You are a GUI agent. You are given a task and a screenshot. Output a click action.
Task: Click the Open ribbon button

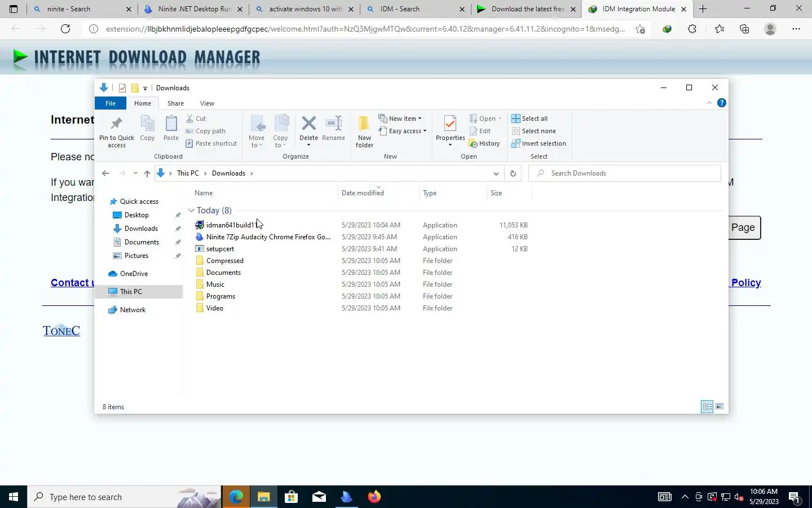point(485,119)
